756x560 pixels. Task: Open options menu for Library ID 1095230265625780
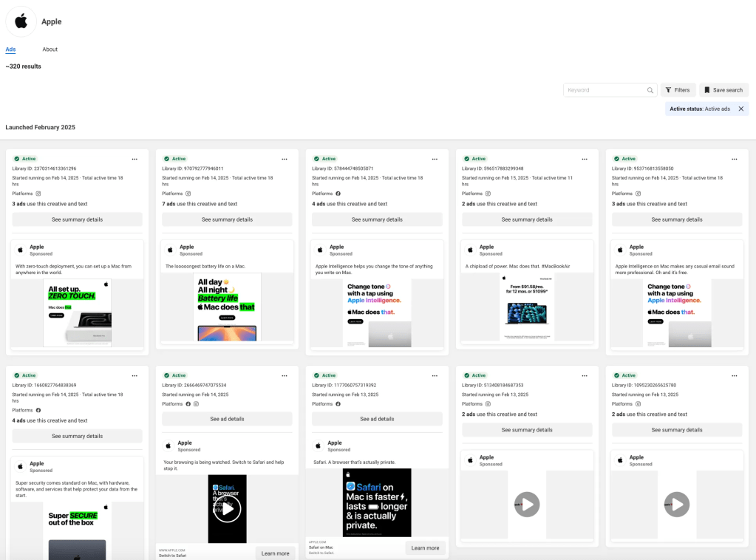734,375
